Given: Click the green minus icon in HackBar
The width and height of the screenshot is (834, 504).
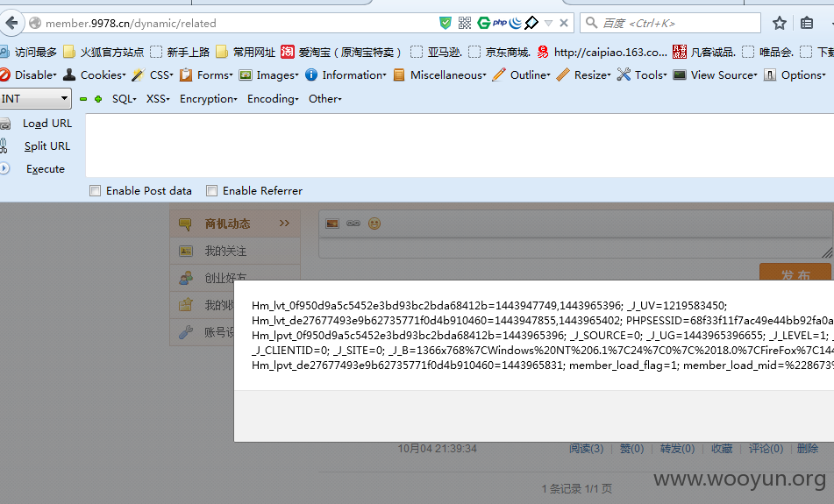Looking at the screenshot, I should (x=83, y=99).
